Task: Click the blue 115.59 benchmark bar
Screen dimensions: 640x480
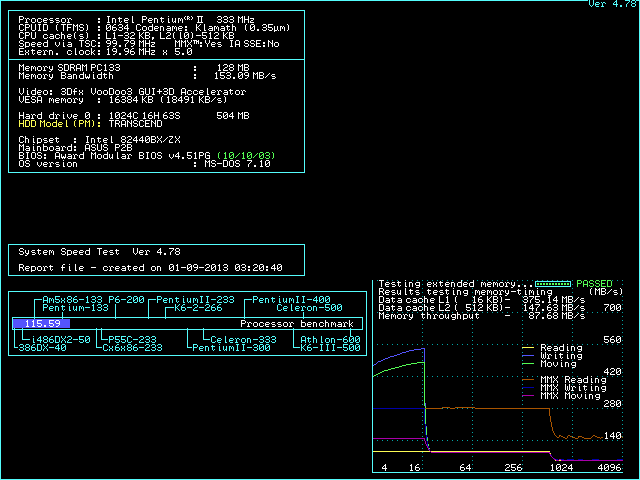Action: point(41,324)
